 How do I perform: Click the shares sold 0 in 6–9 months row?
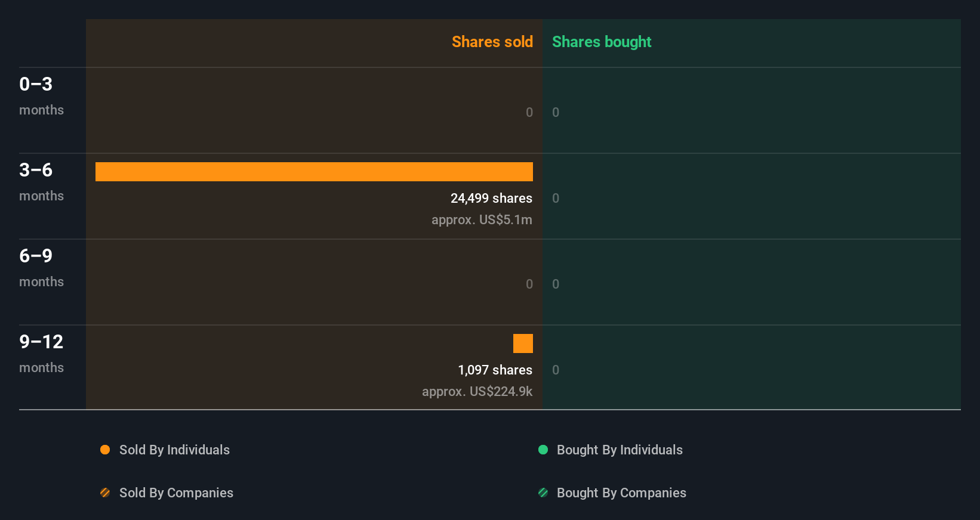tap(529, 284)
